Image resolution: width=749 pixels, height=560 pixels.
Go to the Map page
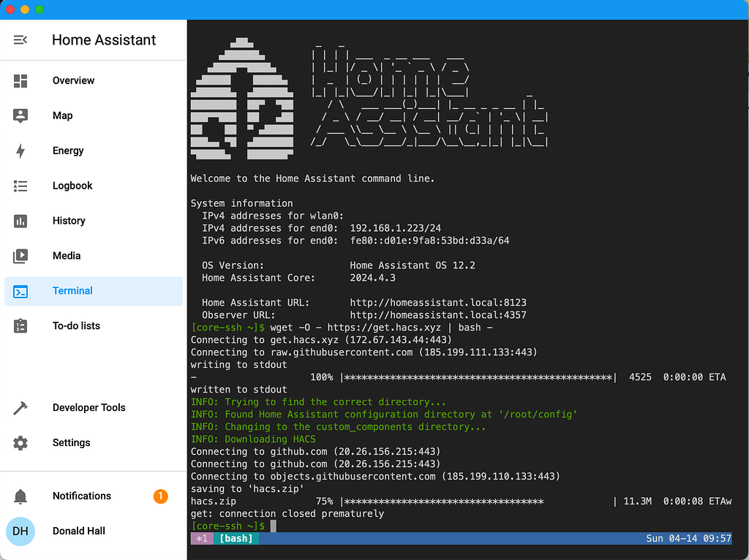pyautogui.click(x=93, y=116)
